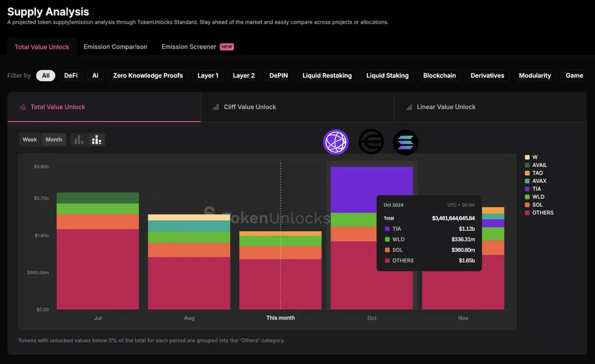
Task: Filter by Liquid Restaking category
Action: tap(327, 75)
